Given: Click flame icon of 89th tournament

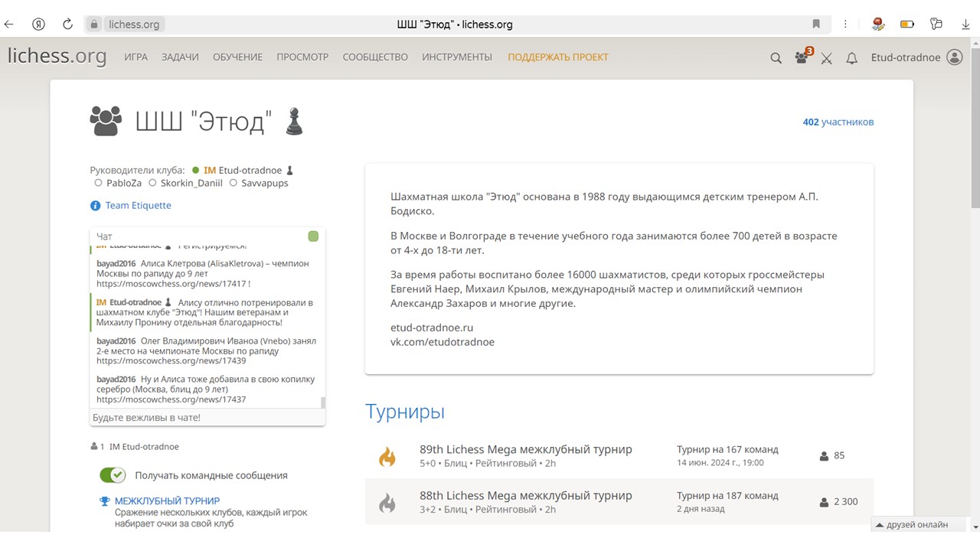Looking at the screenshot, I should tap(387, 456).
